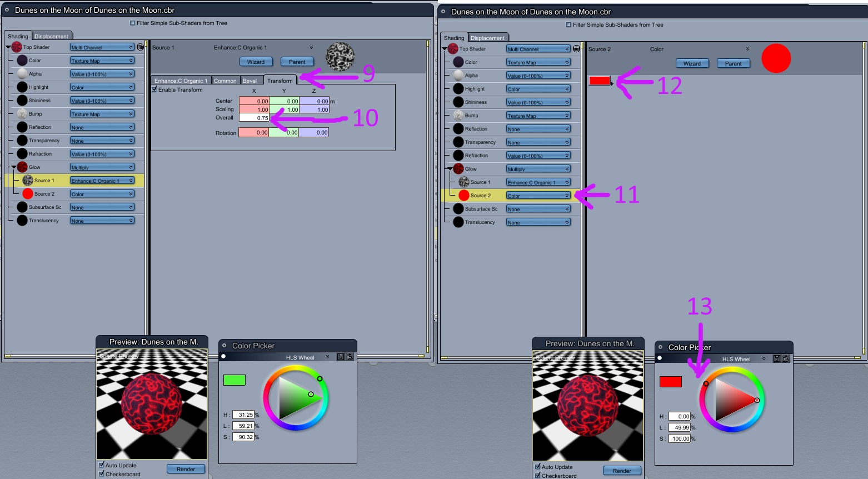
Task: Click the load preset icon in the green Color Picker
Action: point(350,357)
